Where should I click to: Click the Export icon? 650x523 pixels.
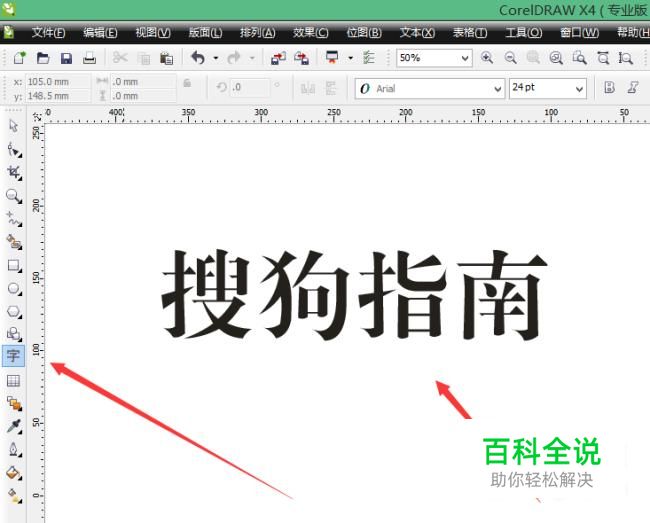tap(301, 58)
